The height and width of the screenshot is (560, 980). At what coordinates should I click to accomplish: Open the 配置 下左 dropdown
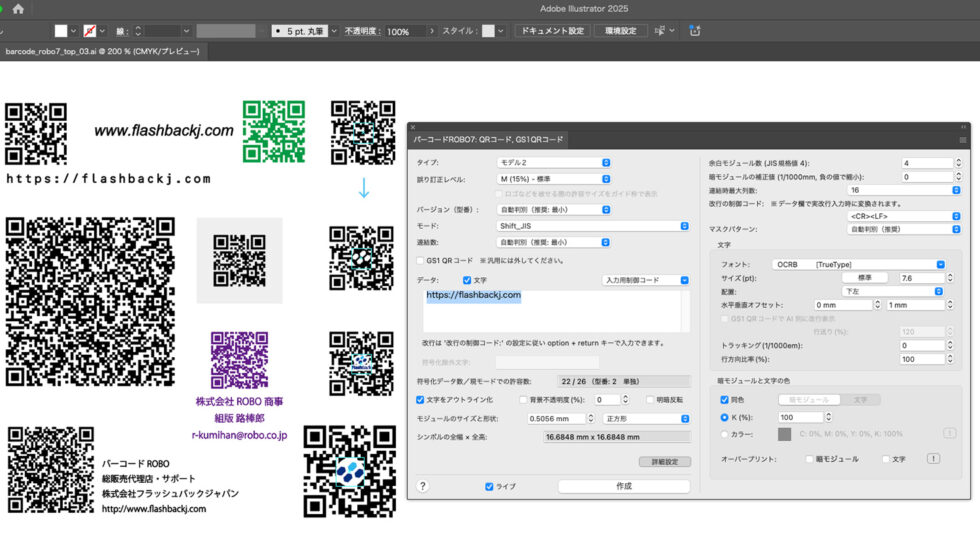pos(892,291)
